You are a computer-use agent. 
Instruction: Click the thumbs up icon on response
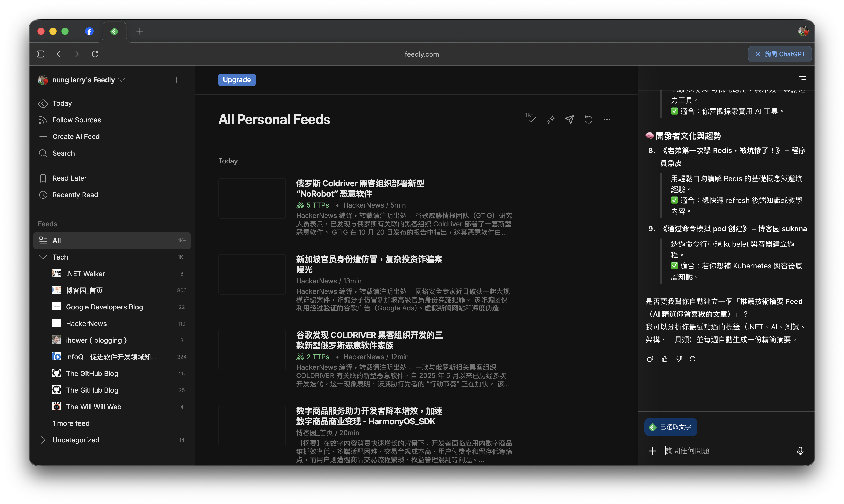(x=665, y=359)
